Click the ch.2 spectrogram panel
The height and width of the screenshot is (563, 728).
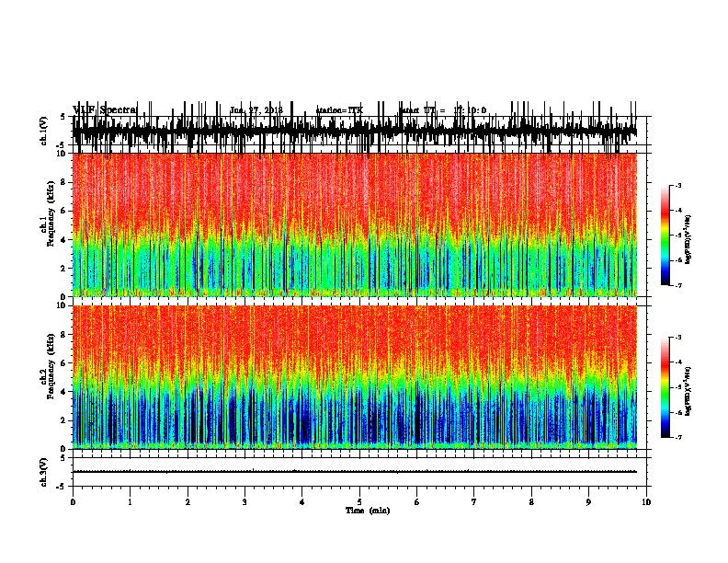(x=355, y=377)
